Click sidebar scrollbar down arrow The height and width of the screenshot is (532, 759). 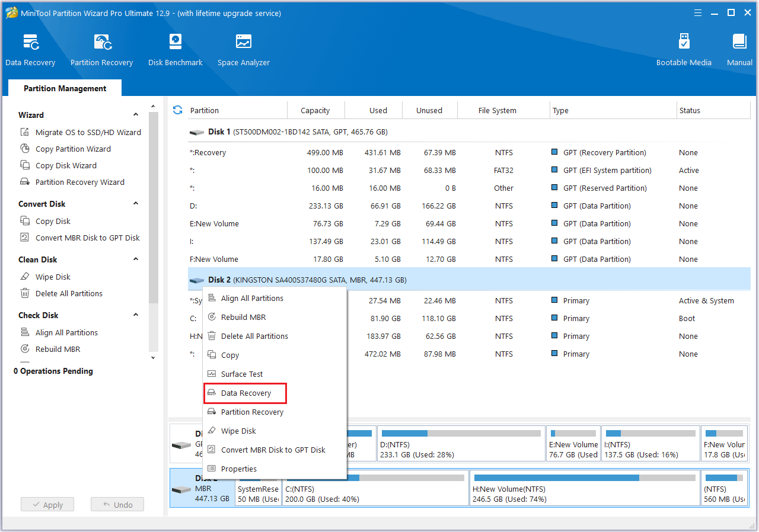tap(153, 358)
